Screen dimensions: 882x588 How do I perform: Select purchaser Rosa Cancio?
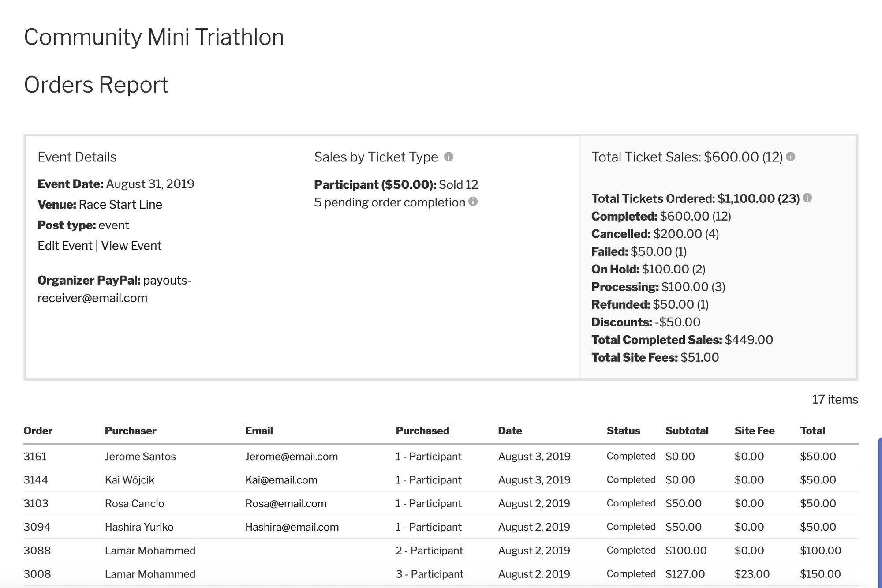pos(135,504)
